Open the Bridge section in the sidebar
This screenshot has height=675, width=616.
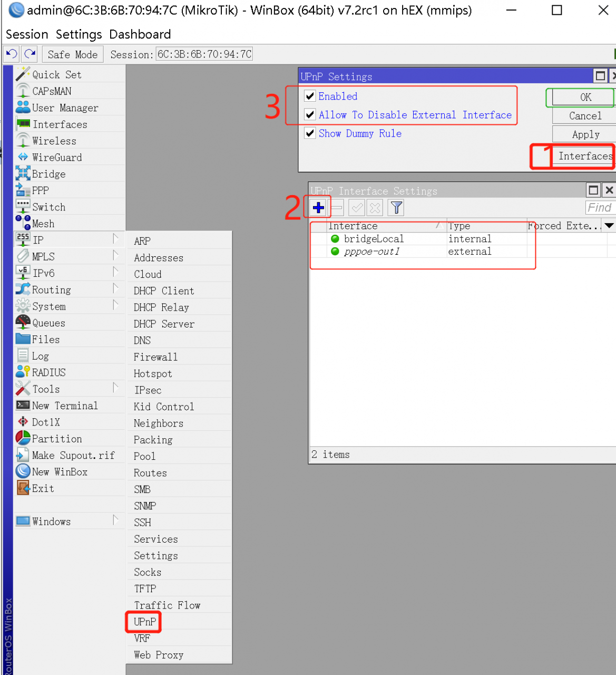pos(48,173)
